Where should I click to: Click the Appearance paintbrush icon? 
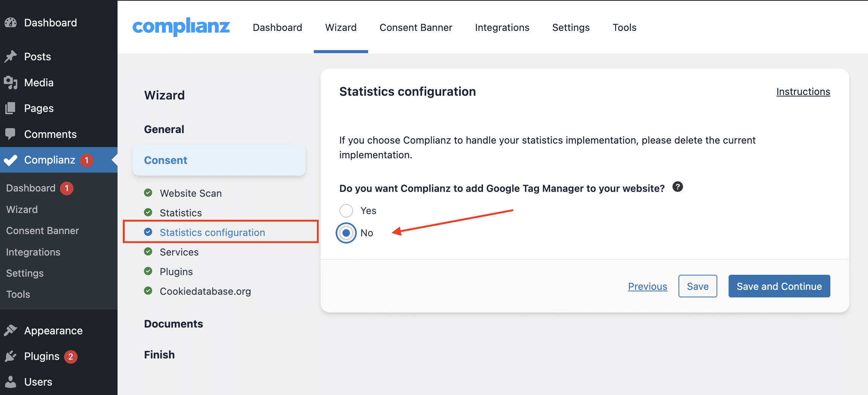(x=11, y=331)
